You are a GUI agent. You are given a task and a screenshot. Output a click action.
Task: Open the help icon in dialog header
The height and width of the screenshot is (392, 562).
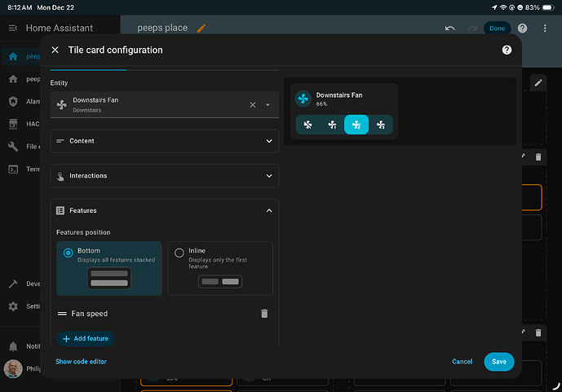[507, 50]
